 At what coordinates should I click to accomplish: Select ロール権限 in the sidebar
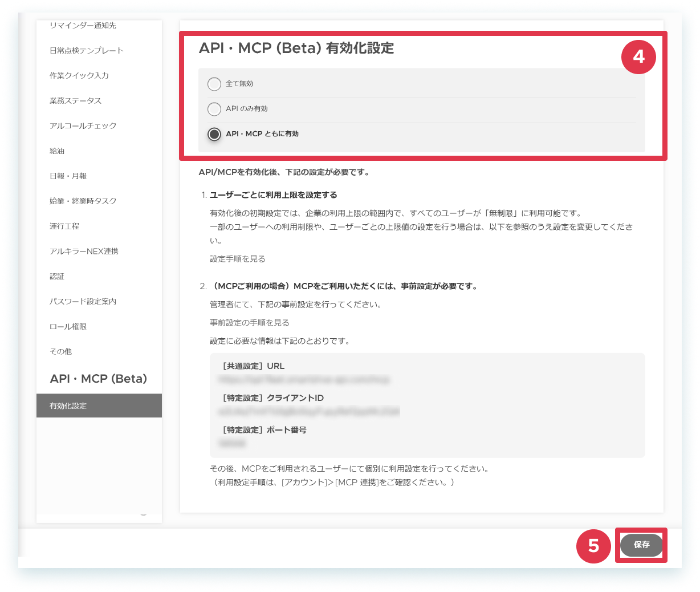[x=68, y=327]
